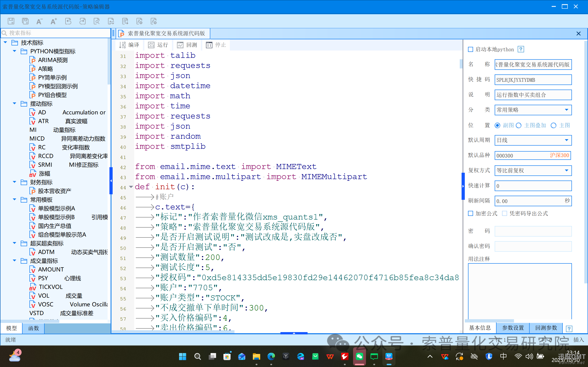Click the undo icon in the toolbar
Viewport: 588px width, 367px height.
(x=68, y=21)
